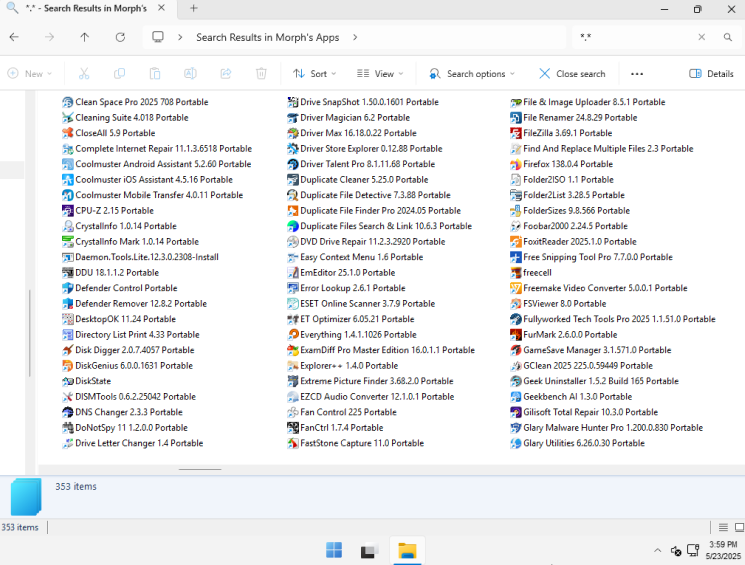Click the Firefox 138.0.4 Portable icon
Image resolution: width=745 pixels, height=565 pixels.
click(516, 164)
